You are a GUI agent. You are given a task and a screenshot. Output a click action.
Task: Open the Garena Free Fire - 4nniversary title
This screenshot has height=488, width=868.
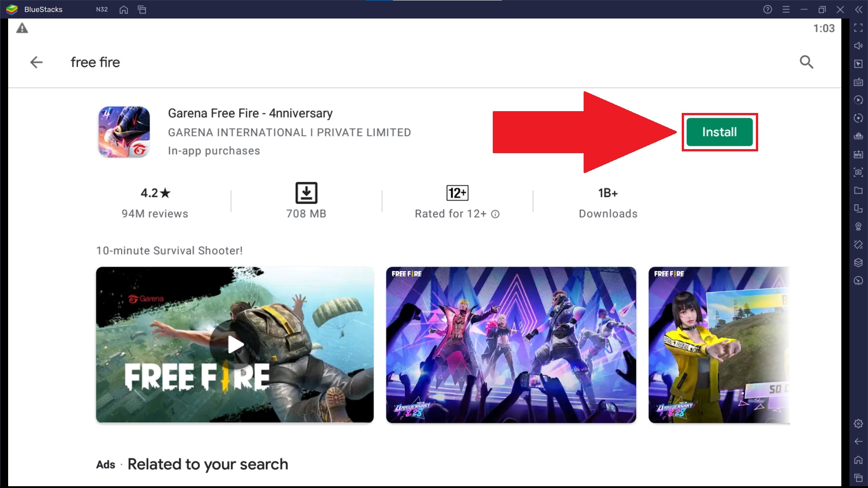pos(250,113)
